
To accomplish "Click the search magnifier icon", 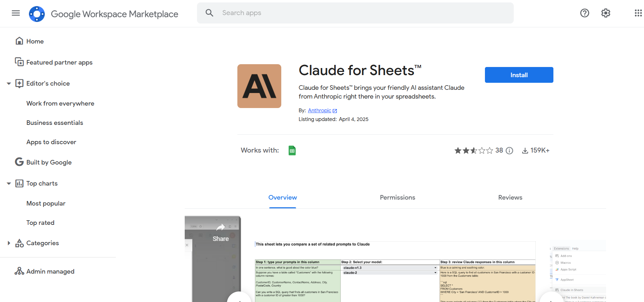I will click(209, 13).
